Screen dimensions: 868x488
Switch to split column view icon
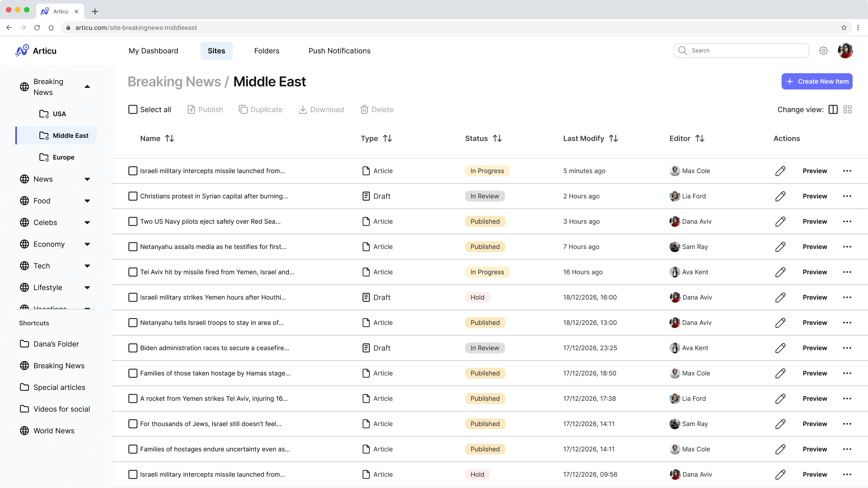(x=833, y=109)
